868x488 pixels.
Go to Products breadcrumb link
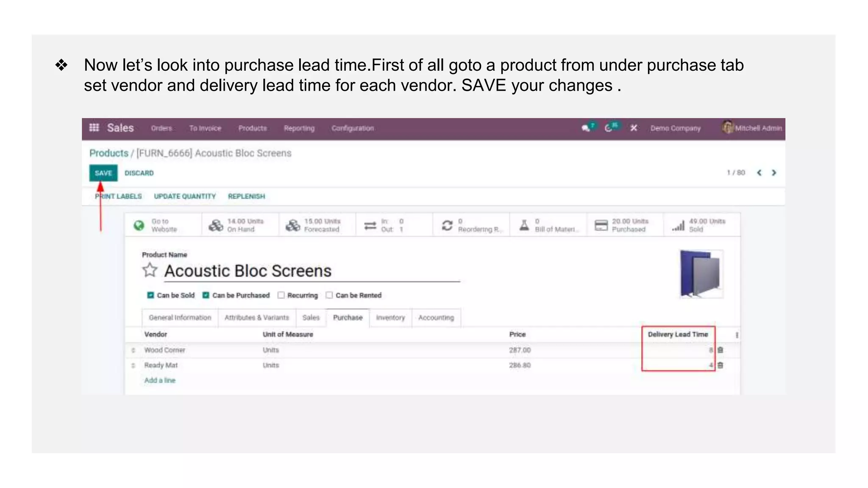click(109, 153)
